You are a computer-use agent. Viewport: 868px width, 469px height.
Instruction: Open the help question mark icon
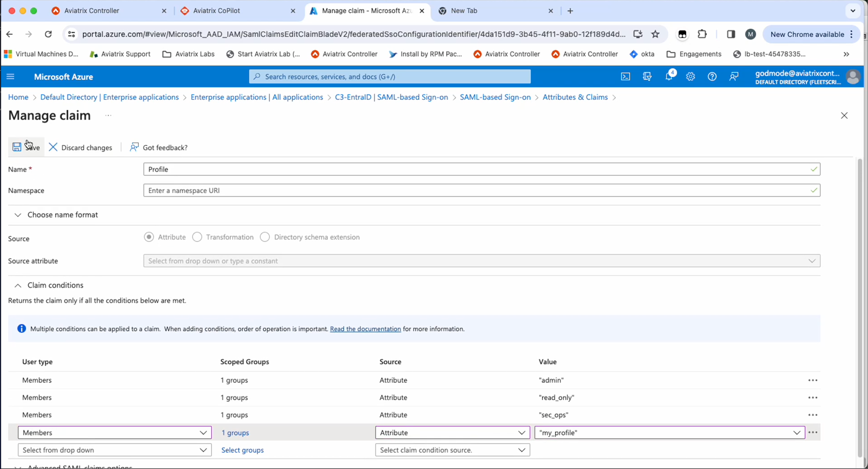click(x=712, y=76)
